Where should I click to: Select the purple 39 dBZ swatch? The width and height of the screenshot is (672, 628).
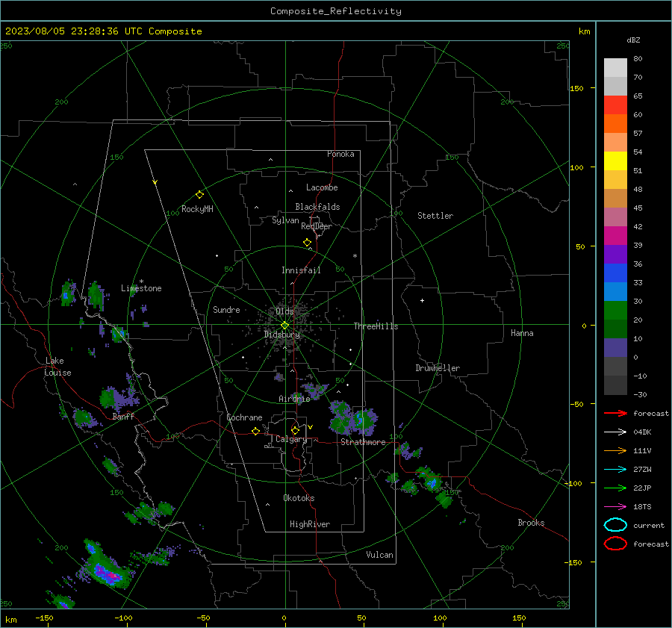615,254
